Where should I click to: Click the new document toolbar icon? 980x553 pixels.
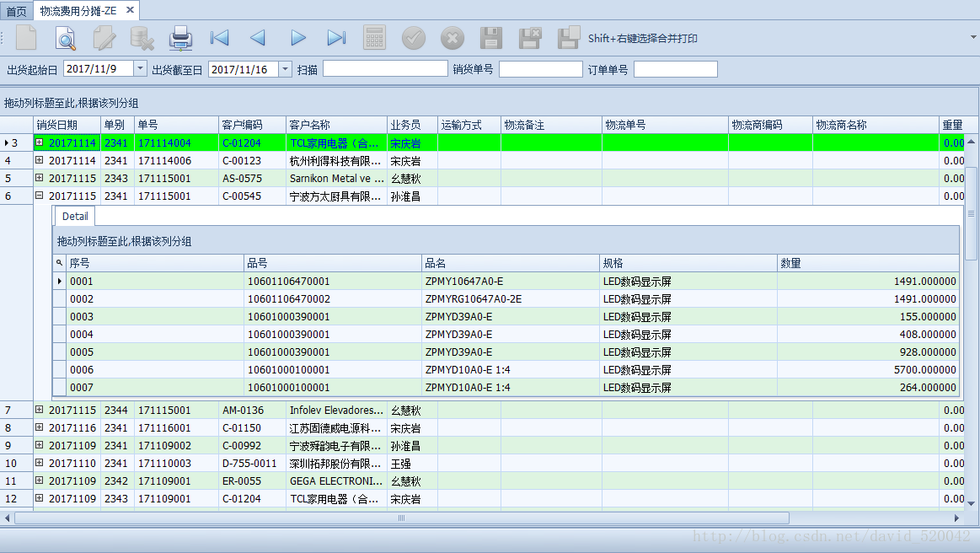(26, 38)
